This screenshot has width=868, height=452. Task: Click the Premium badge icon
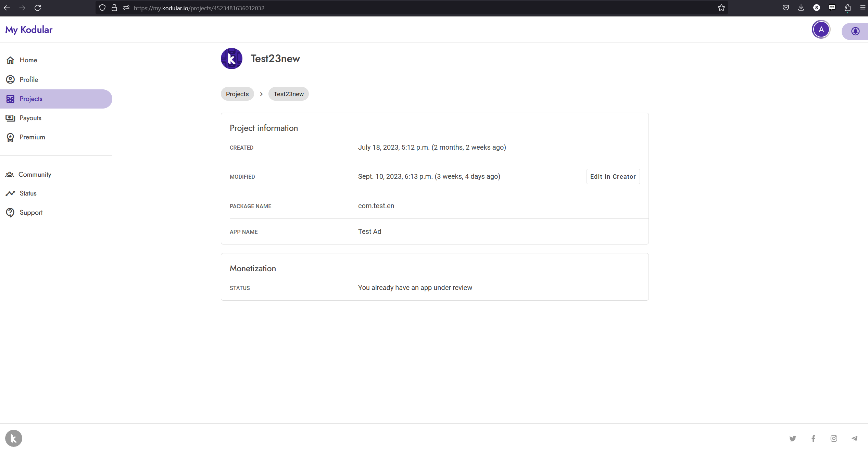pos(10,137)
